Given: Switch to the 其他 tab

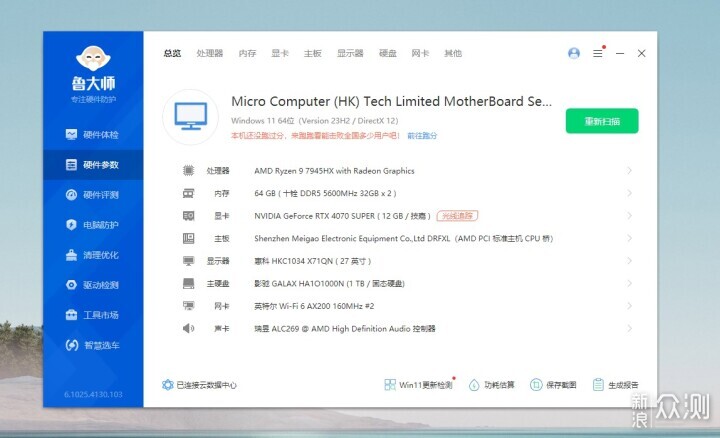Looking at the screenshot, I should coord(453,53).
